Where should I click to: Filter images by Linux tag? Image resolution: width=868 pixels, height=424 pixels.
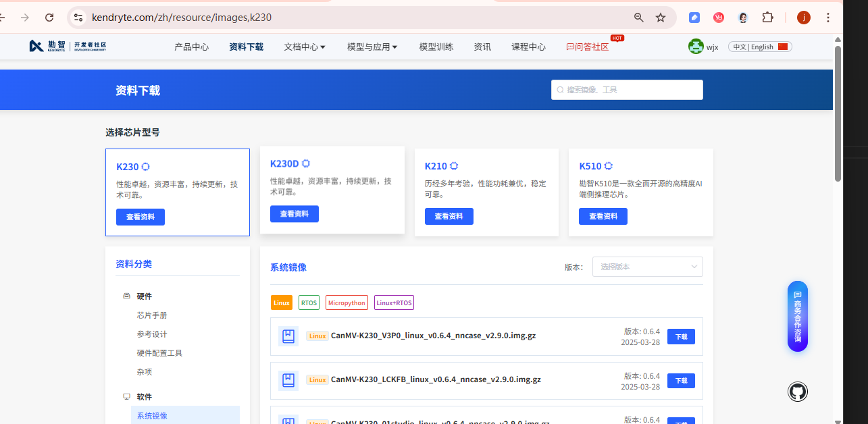(x=282, y=302)
